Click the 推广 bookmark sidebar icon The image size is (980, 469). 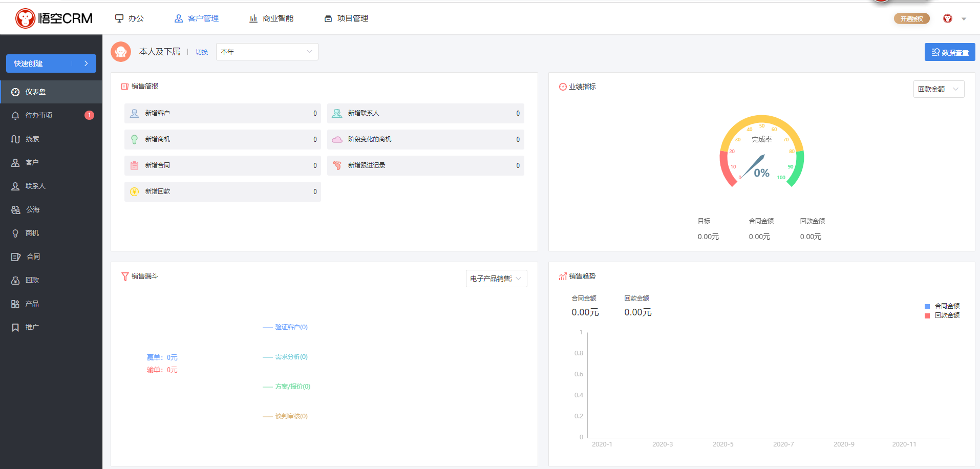pos(15,328)
